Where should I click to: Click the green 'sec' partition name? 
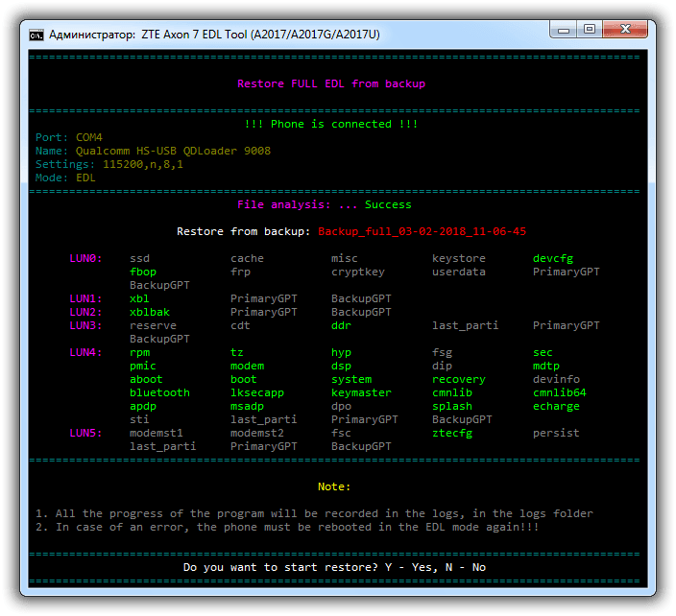(543, 353)
